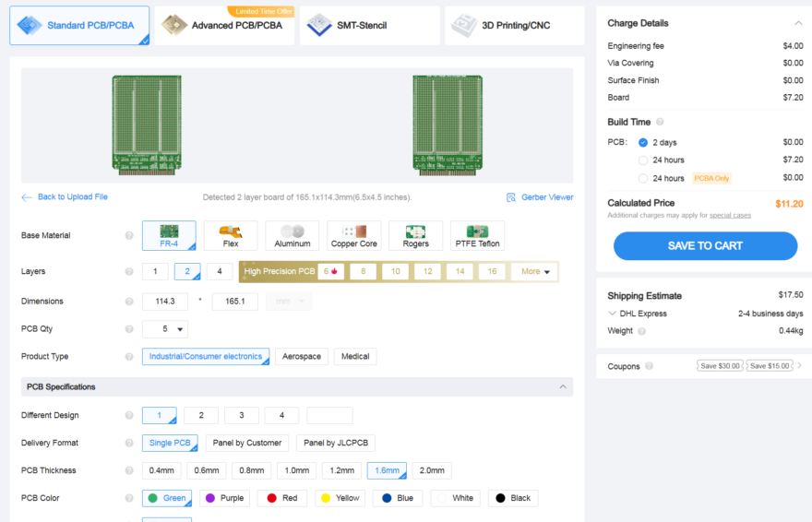Click the help icon next to Shipping Estimate

(691, 296)
